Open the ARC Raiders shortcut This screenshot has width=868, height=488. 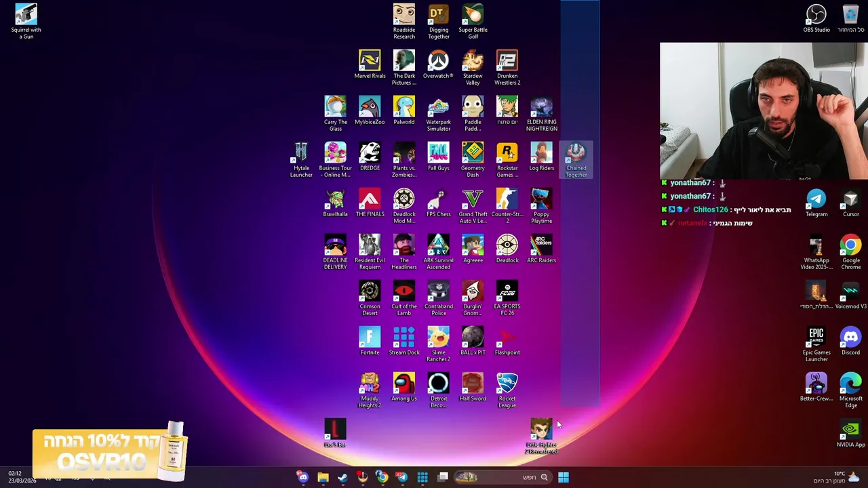541,249
